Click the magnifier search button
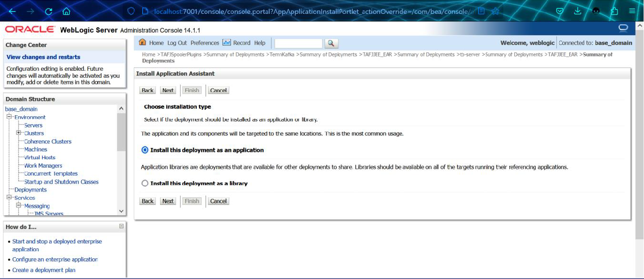The height and width of the screenshot is (279, 644). coord(331,44)
